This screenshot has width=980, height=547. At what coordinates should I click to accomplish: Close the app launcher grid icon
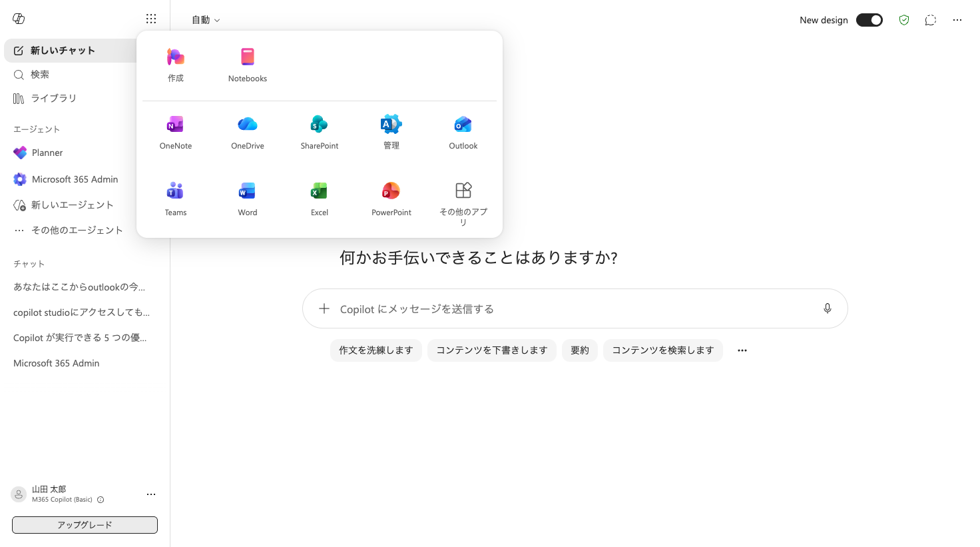point(151,19)
